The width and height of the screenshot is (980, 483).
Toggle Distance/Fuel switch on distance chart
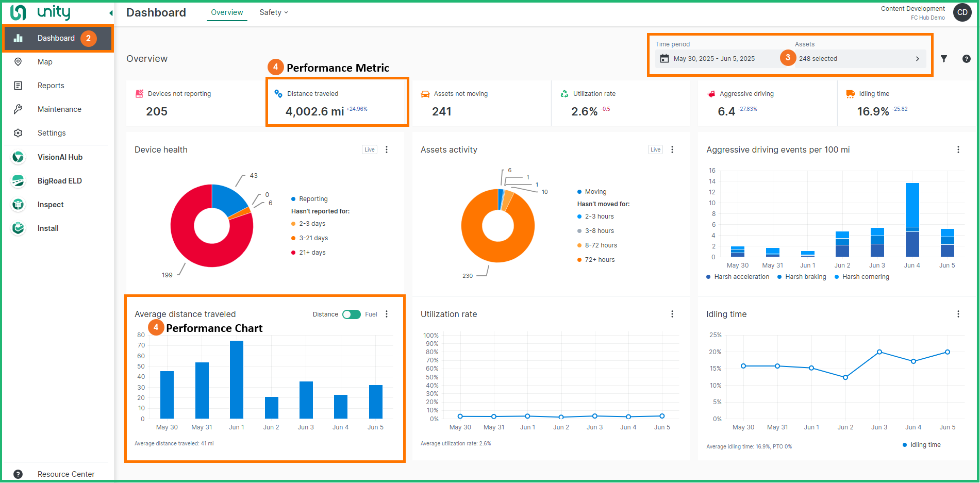352,314
